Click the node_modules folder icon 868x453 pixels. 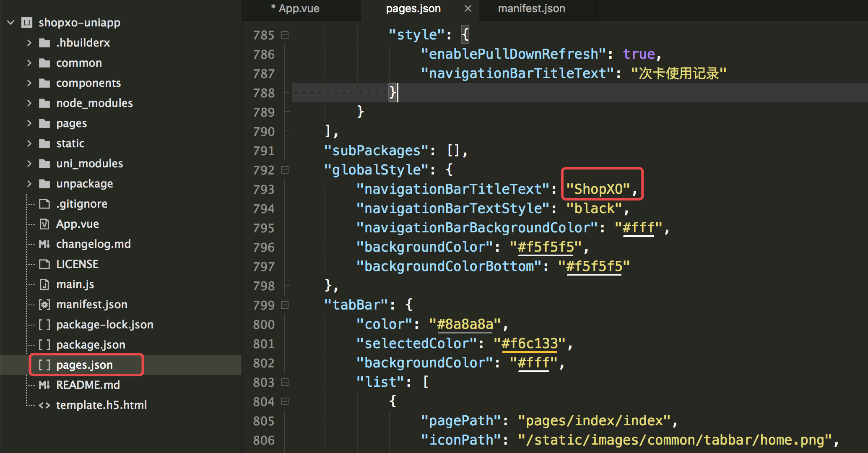tap(44, 103)
